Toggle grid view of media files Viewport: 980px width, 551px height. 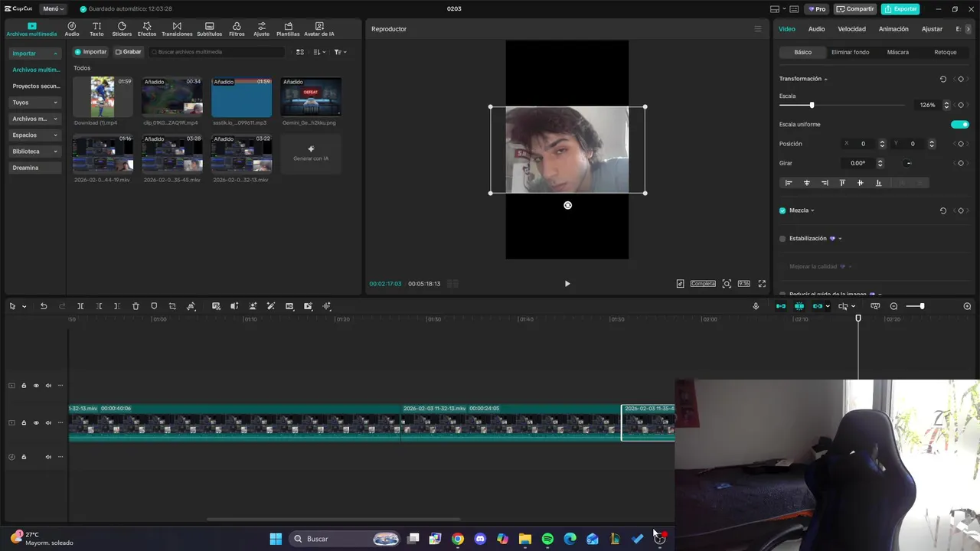pos(300,52)
